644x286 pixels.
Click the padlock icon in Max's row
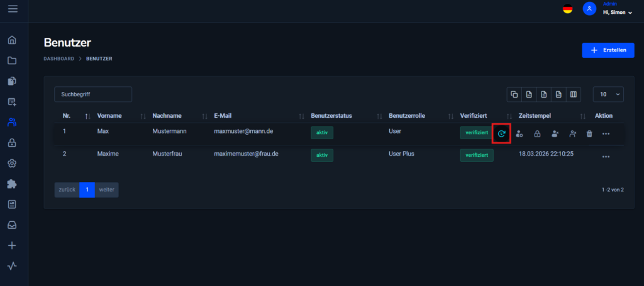coord(537,134)
